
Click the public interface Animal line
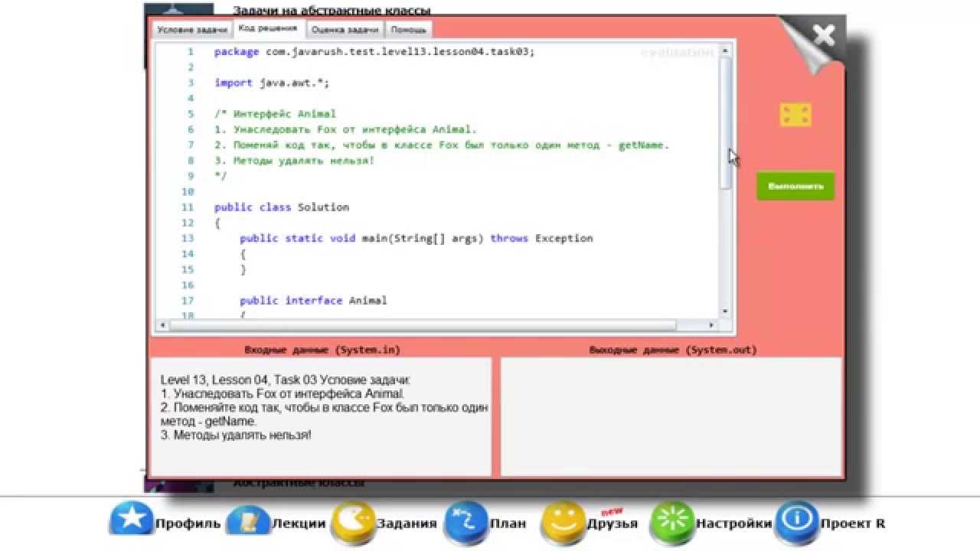tap(313, 301)
